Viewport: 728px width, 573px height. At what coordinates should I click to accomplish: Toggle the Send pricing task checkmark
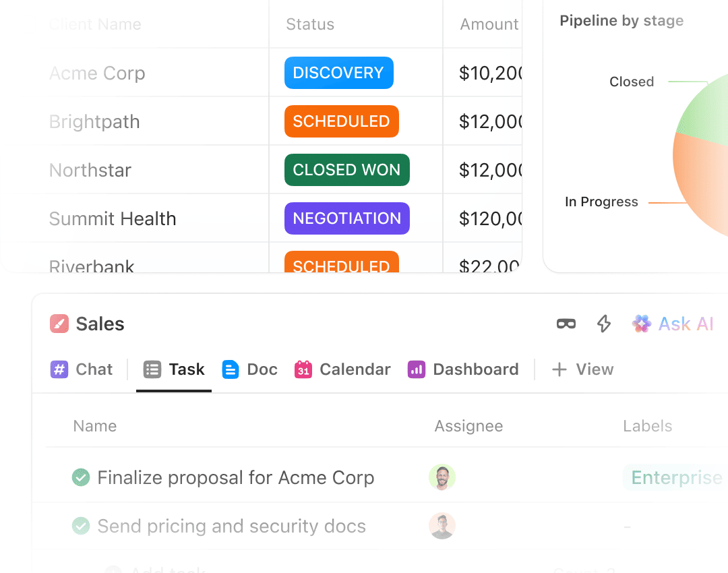(81, 526)
